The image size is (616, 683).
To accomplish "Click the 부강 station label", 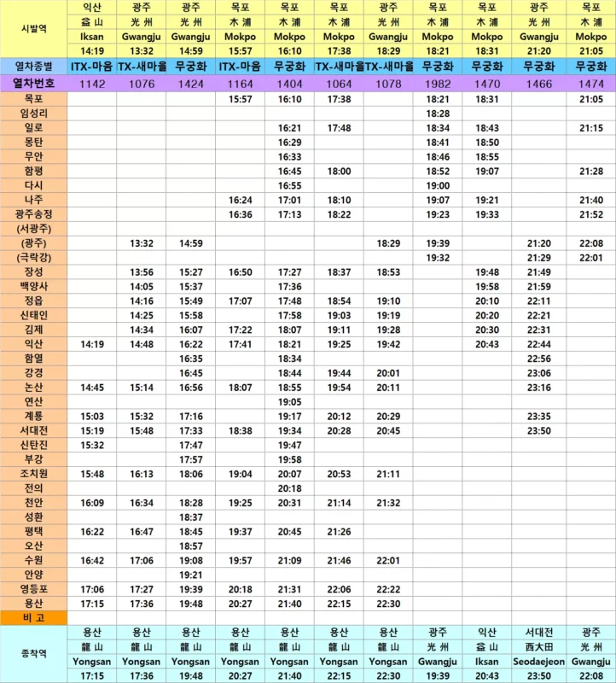I will (x=33, y=459).
